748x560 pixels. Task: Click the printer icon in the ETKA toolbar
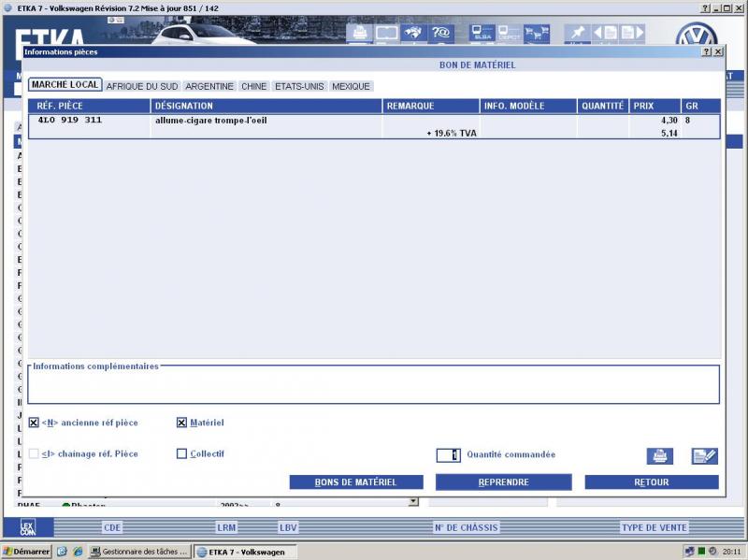coord(359,33)
